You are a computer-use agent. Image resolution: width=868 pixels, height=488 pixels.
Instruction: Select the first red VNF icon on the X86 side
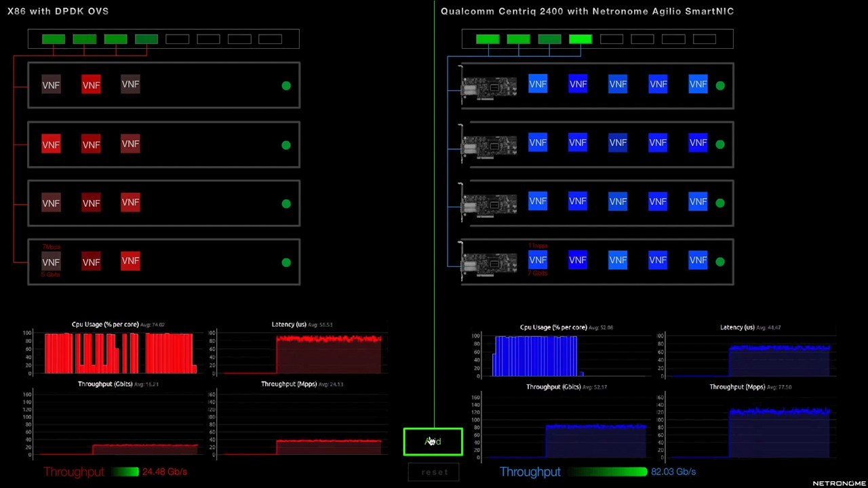click(x=91, y=84)
